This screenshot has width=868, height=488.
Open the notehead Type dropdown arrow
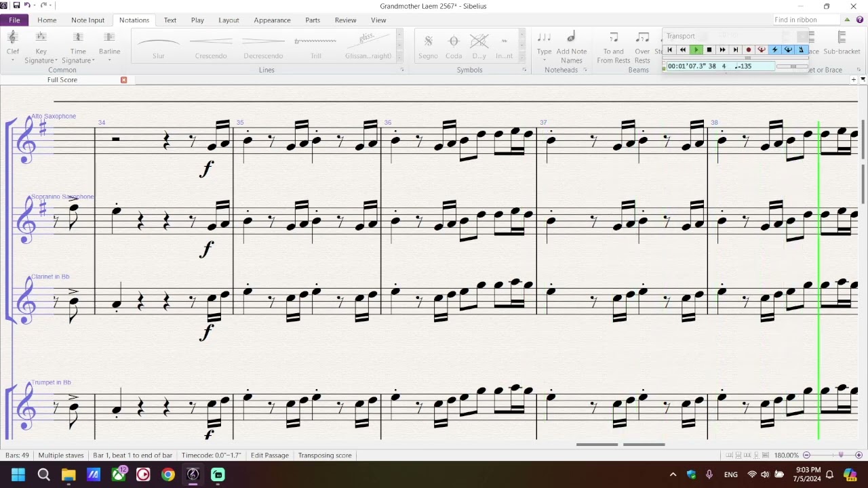click(x=544, y=61)
